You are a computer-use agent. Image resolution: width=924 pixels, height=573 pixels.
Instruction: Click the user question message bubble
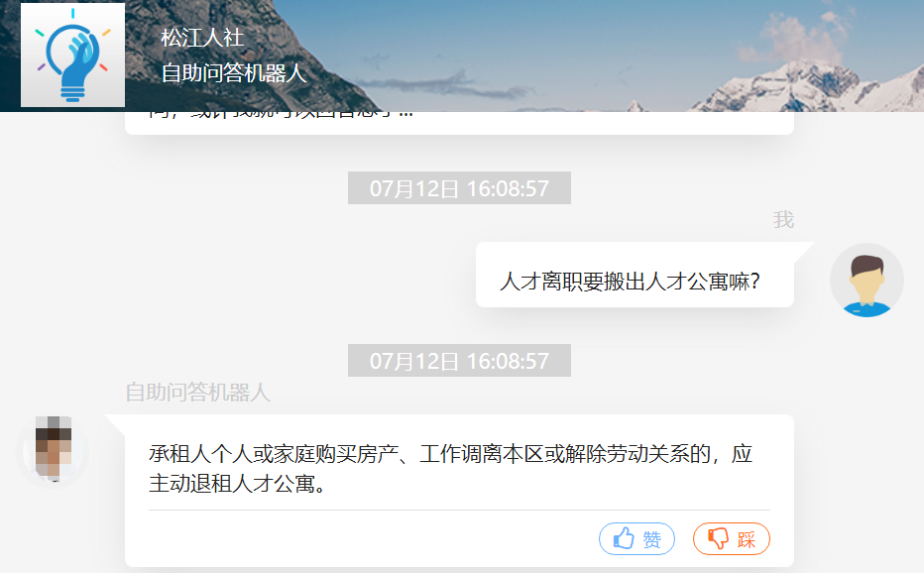pos(635,275)
